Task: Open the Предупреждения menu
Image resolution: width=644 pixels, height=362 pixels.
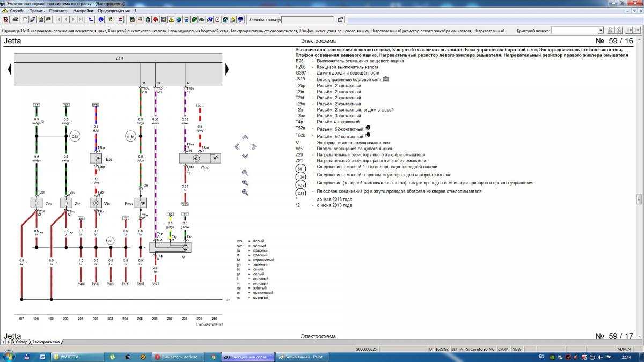Action: 114,10
